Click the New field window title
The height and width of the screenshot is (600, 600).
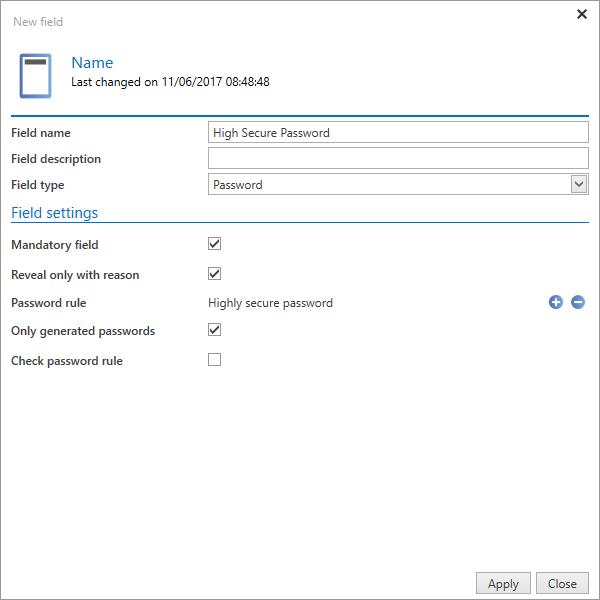coord(38,22)
